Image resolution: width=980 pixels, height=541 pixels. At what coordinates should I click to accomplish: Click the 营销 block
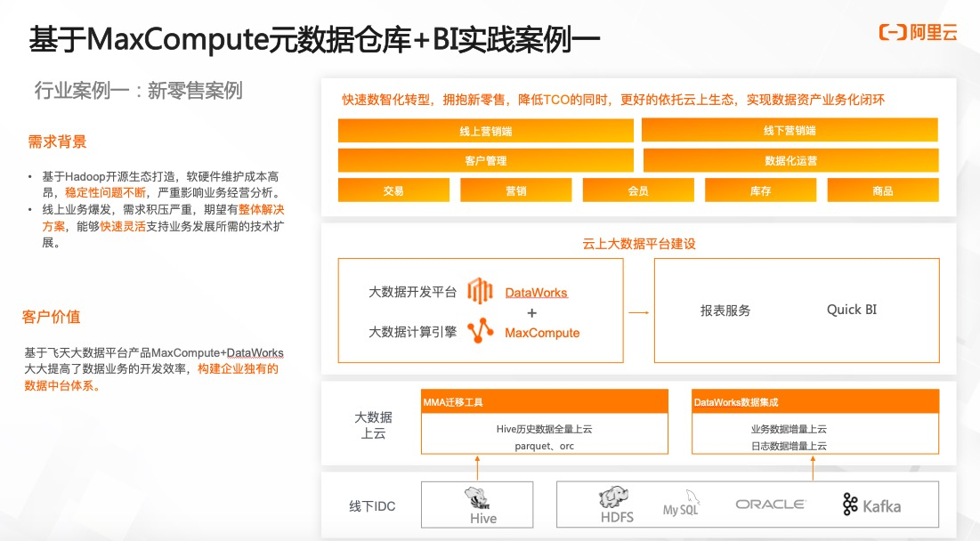click(x=515, y=190)
